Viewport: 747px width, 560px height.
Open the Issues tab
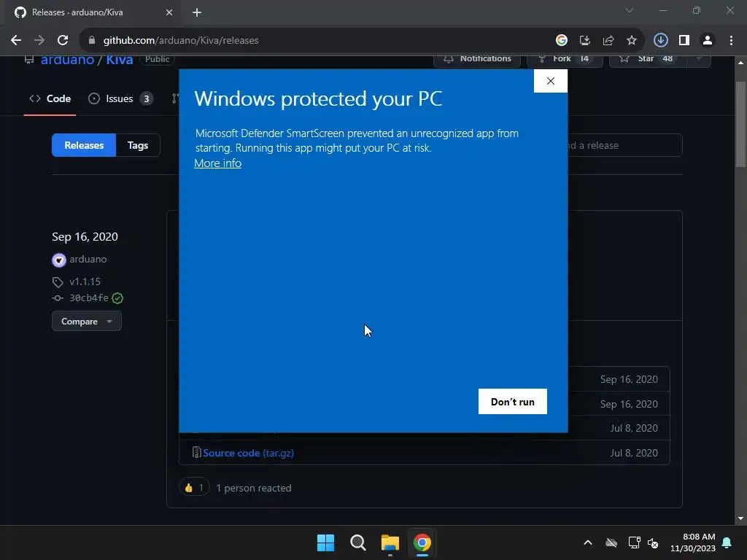[x=120, y=98]
